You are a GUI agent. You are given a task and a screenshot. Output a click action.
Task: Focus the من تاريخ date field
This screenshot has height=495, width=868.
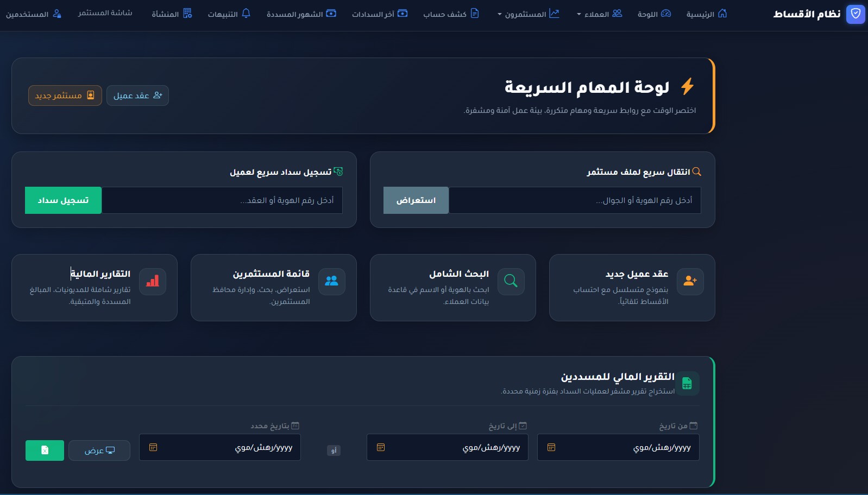point(618,447)
